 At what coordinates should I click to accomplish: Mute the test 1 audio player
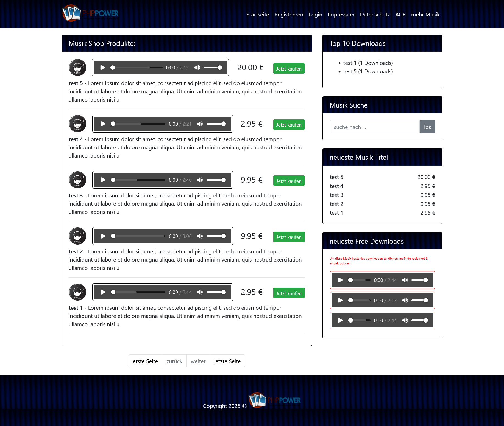[x=200, y=292]
